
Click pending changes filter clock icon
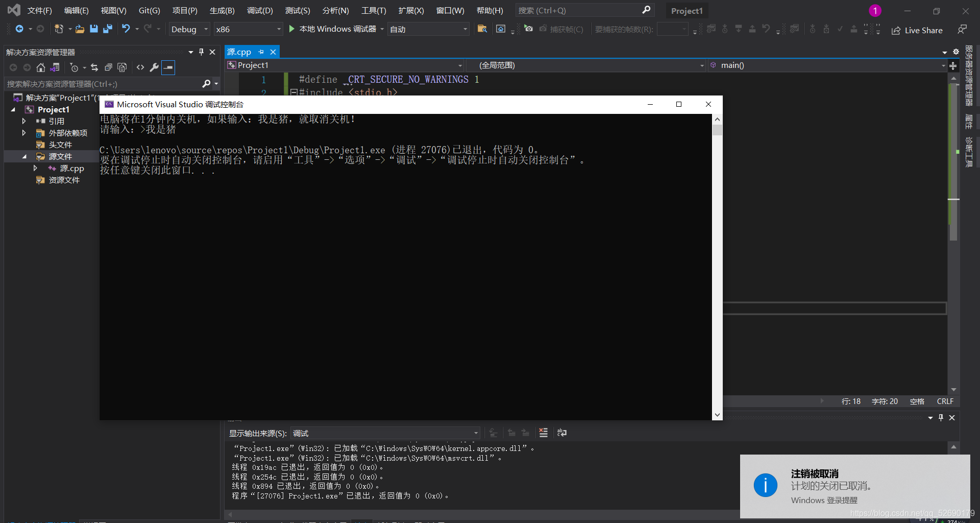click(x=75, y=67)
